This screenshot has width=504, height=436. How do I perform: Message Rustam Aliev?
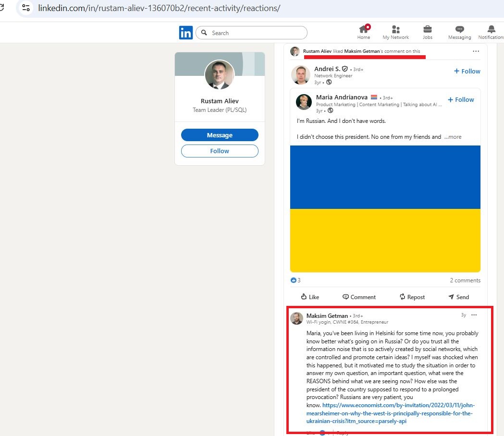220,135
